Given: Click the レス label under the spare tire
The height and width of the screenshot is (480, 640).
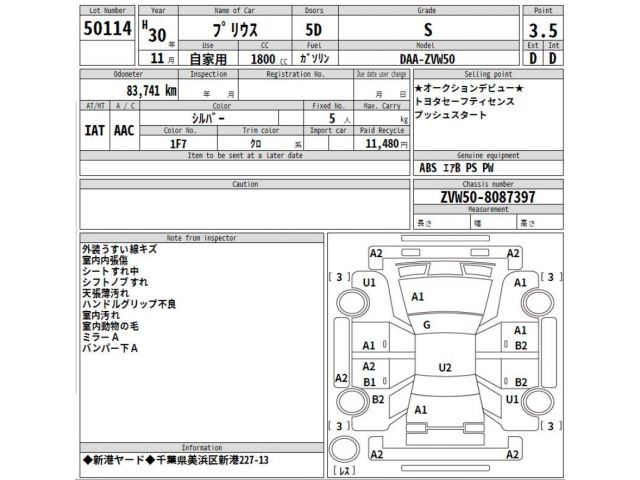Looking at the screenshot, I should click(344, 470).
